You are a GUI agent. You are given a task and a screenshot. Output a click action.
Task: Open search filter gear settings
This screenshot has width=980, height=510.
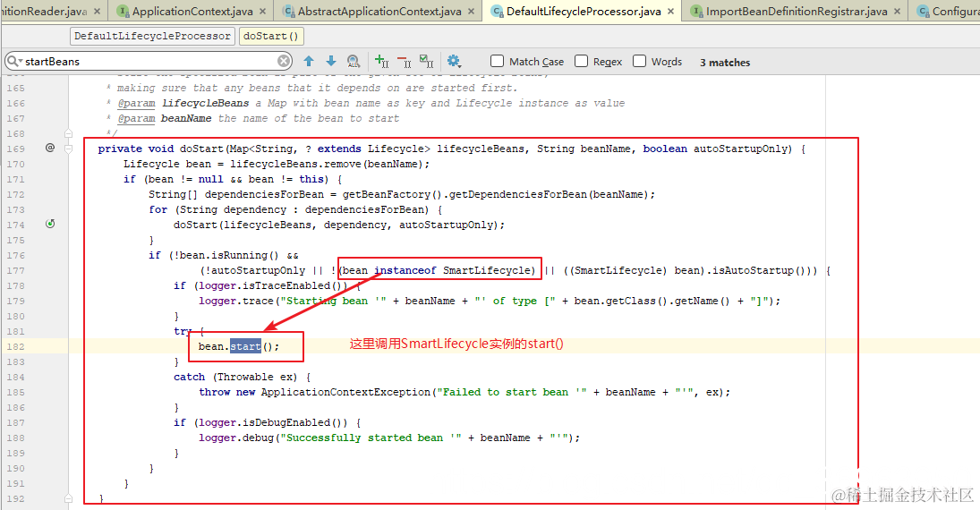(x=454, y=61)
